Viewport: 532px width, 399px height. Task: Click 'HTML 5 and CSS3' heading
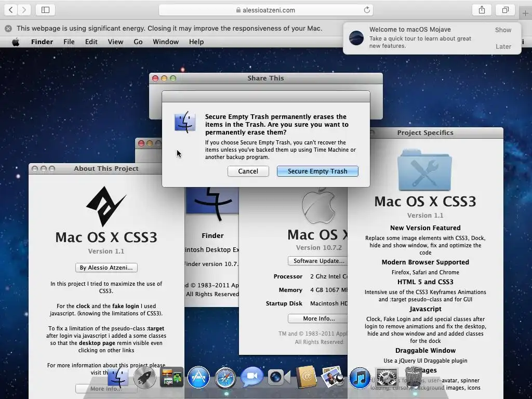[x=425, y=282]
